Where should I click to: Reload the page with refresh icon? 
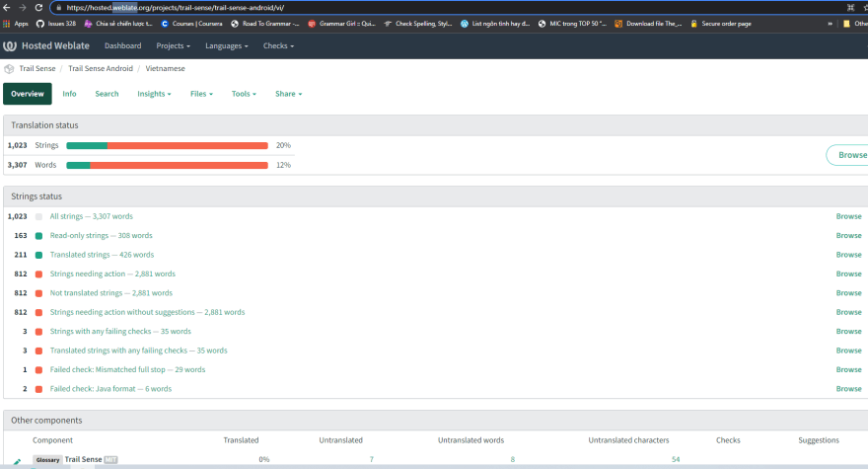pyautogui.click(x=38, y=8)
